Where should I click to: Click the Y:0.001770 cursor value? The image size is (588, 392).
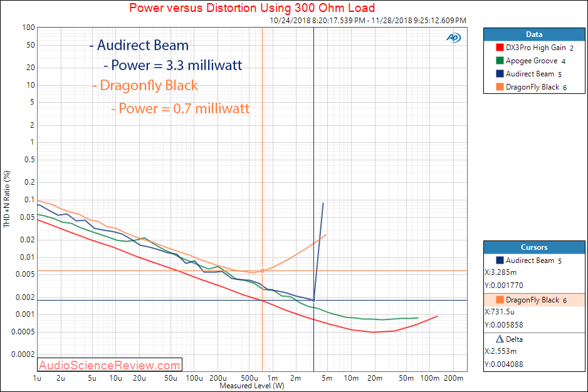pos(503,286)
